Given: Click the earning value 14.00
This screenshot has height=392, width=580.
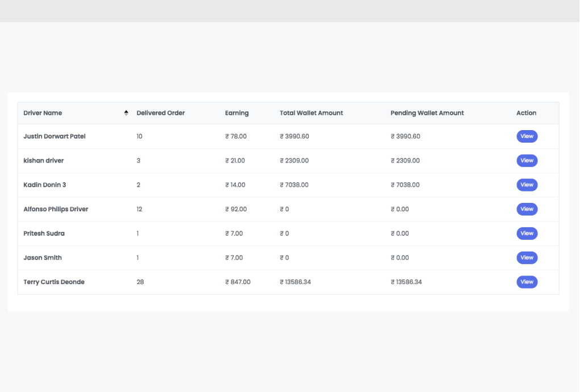Looking at the screenshot, I should point(235,185).
